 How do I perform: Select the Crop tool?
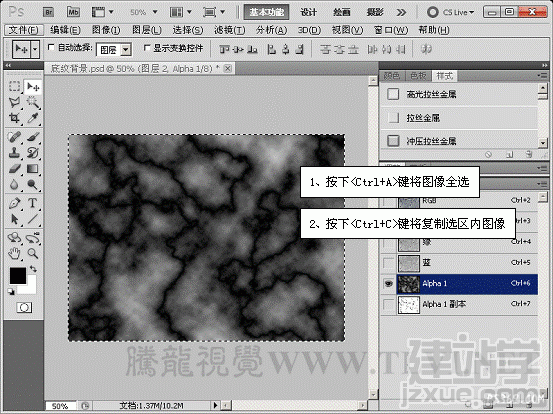coord(14,118)
